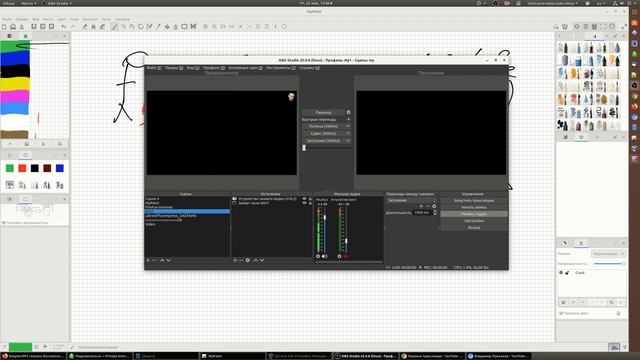Click Выход button in OBS controls
This screenshot has height=360, width=640.
tap(474, 228)
